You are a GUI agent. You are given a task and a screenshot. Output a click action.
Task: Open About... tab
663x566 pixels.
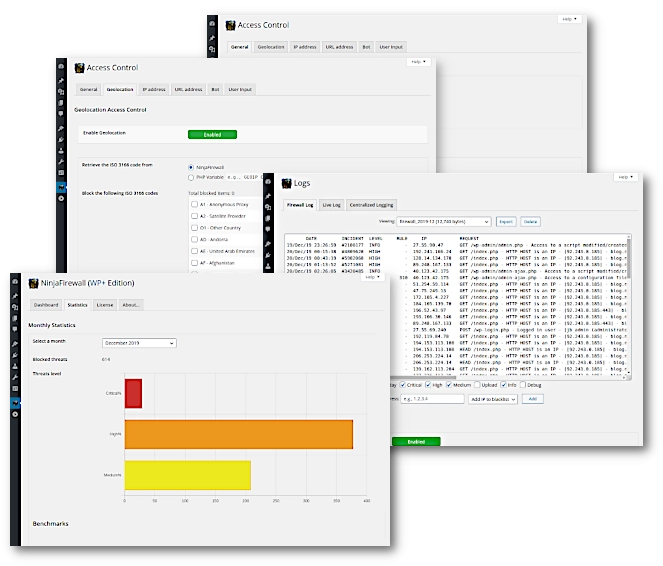tap(131, 305)
